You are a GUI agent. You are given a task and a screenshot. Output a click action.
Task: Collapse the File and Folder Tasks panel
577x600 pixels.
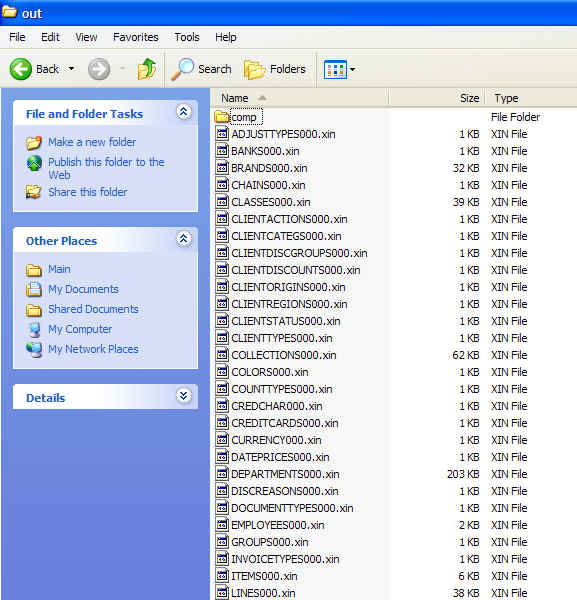184,112
